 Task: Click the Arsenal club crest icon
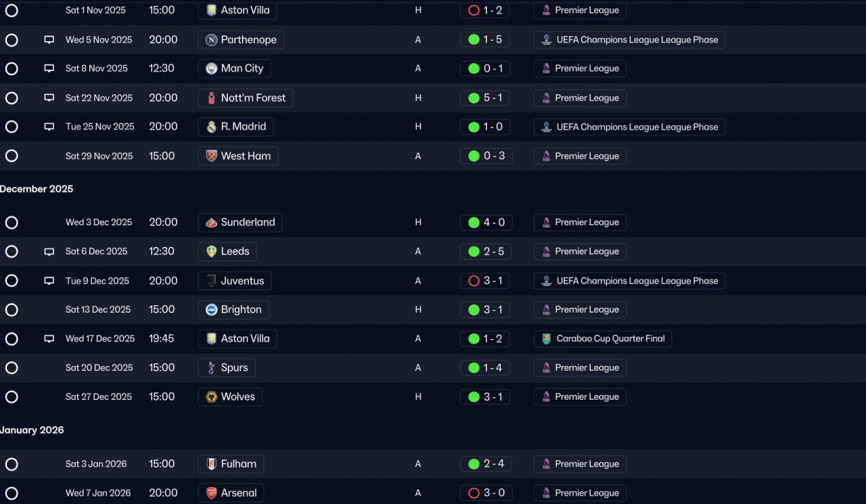[x=211, y=493]
